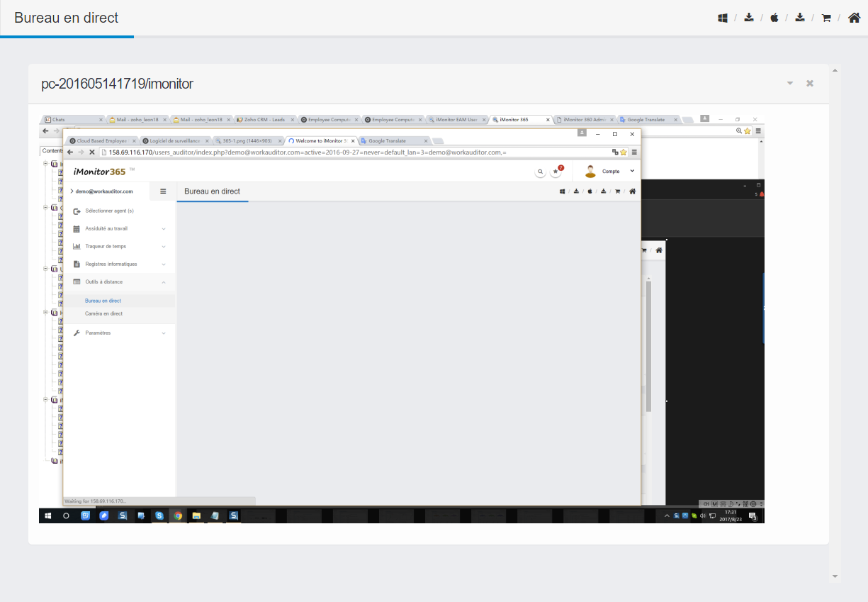Open File Explorer folder icon on the taskbar

click(x=196, y=515)
